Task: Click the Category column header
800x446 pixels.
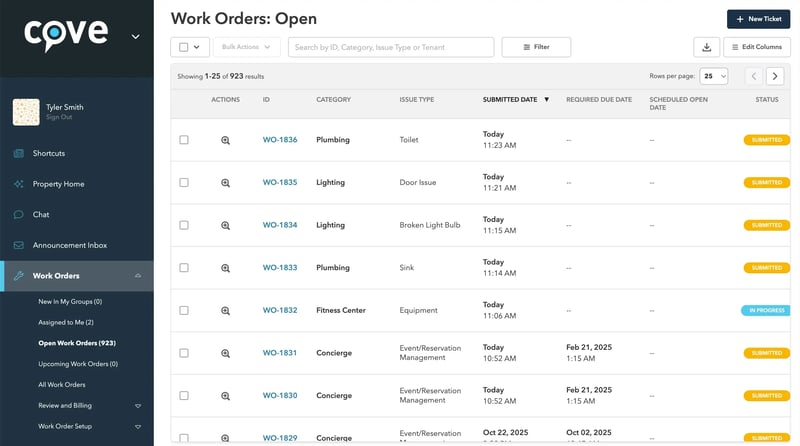Action: click(x=333, y=100)
